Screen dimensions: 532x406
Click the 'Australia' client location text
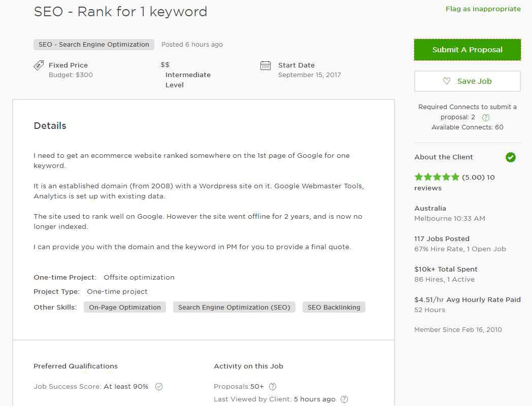click(430, 208)
